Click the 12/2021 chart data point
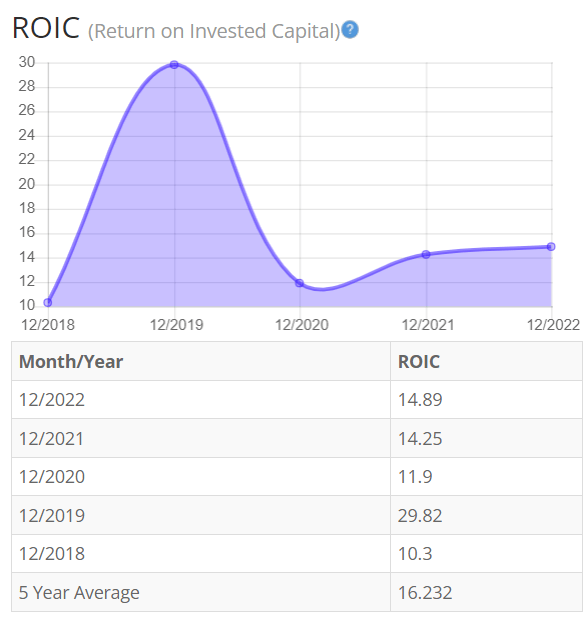587x631 pixels. pyautogui.click(x=426, y=254)
